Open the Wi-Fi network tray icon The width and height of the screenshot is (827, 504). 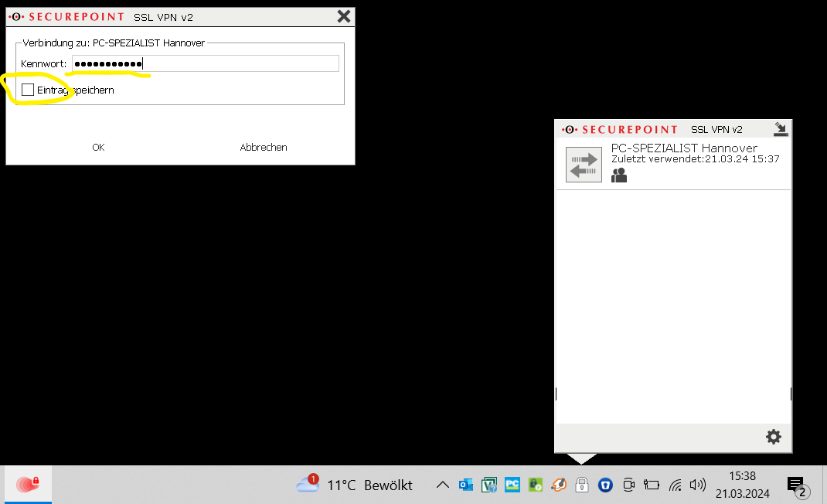pyautogui.click(x=675, y=485)
